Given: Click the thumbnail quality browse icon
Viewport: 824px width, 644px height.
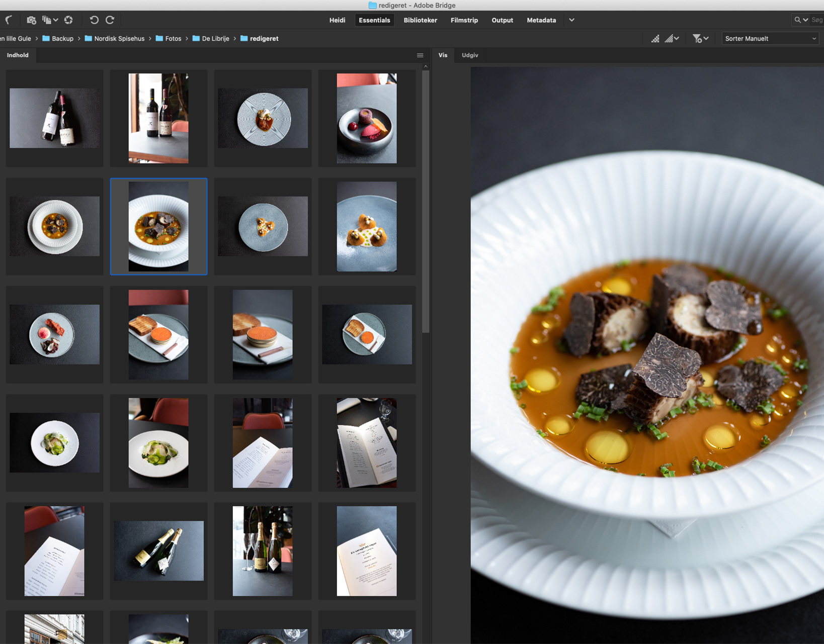Looking at the screenshot, I should coord(655,39).
